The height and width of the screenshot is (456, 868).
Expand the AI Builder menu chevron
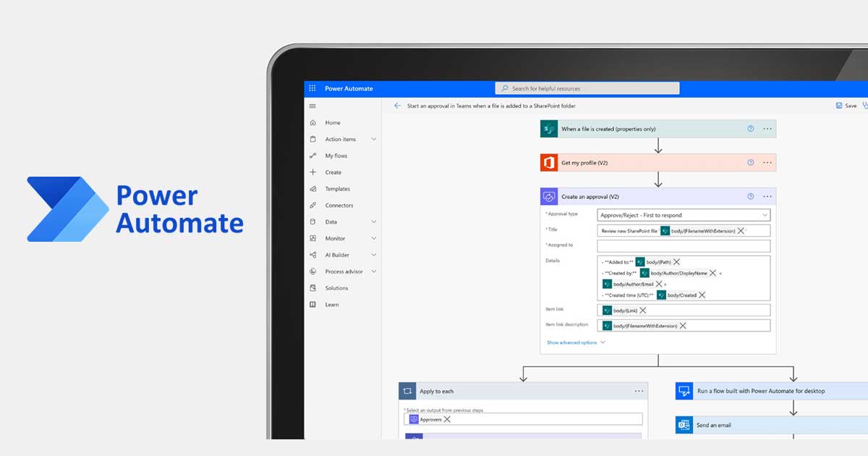pos(374,255)
